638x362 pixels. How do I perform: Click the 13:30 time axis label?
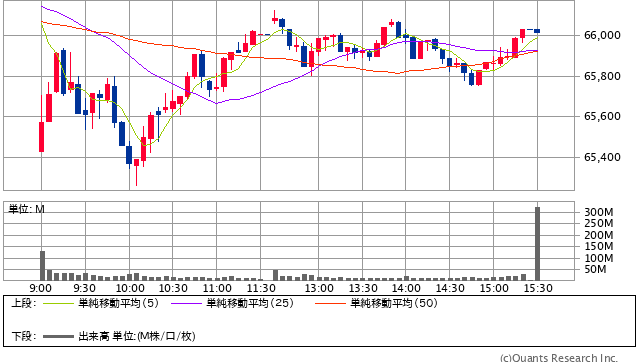363,288
